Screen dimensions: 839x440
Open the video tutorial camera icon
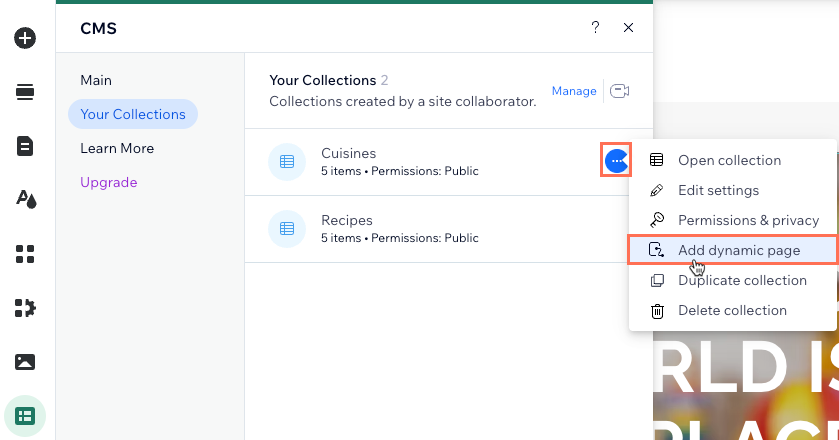click(620, 91)
